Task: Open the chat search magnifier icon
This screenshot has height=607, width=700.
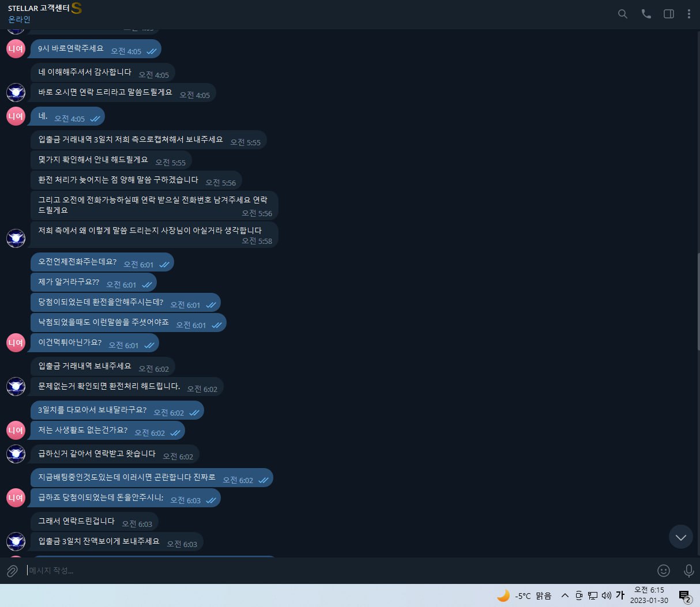Action: click(623, 14)
